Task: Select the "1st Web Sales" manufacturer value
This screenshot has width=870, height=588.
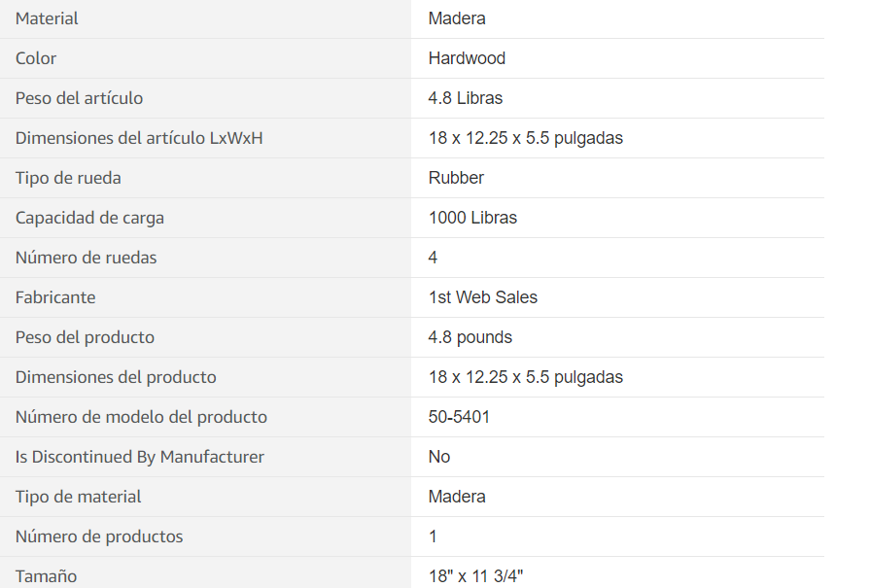Action: [482, 297]
